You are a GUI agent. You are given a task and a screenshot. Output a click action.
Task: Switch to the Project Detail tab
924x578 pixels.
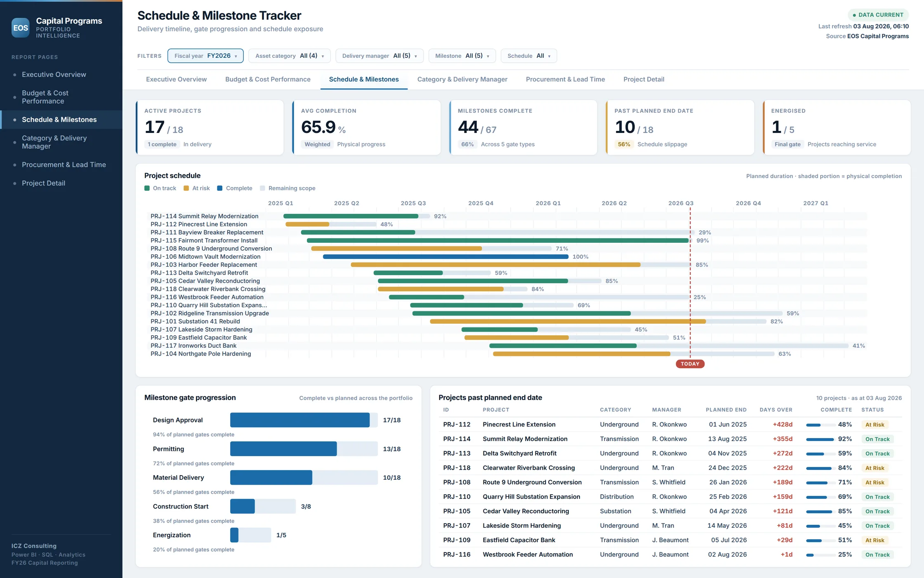pos(643,79)
